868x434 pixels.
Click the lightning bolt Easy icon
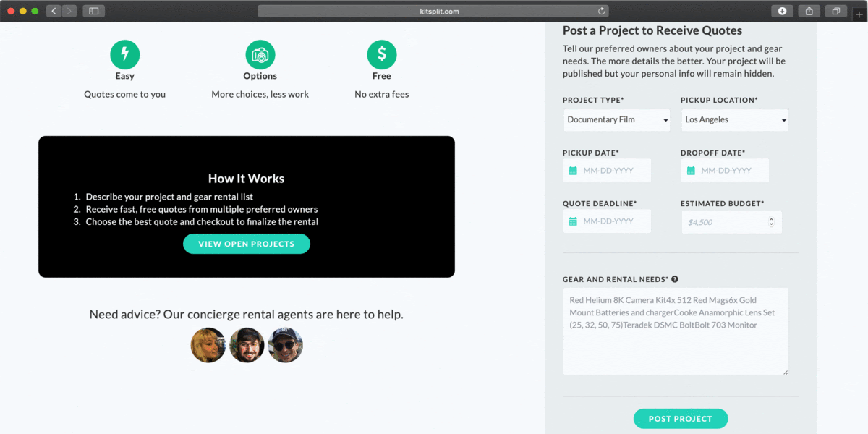pyautogui.click(x=124, y=54)
